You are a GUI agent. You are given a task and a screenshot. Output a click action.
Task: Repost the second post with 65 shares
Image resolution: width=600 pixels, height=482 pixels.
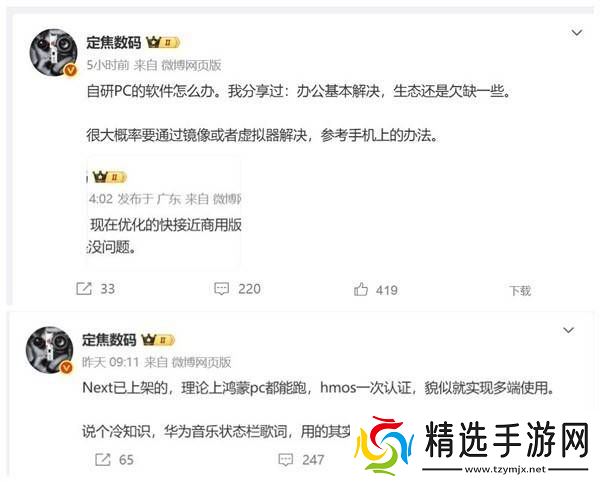coord(103,459)
